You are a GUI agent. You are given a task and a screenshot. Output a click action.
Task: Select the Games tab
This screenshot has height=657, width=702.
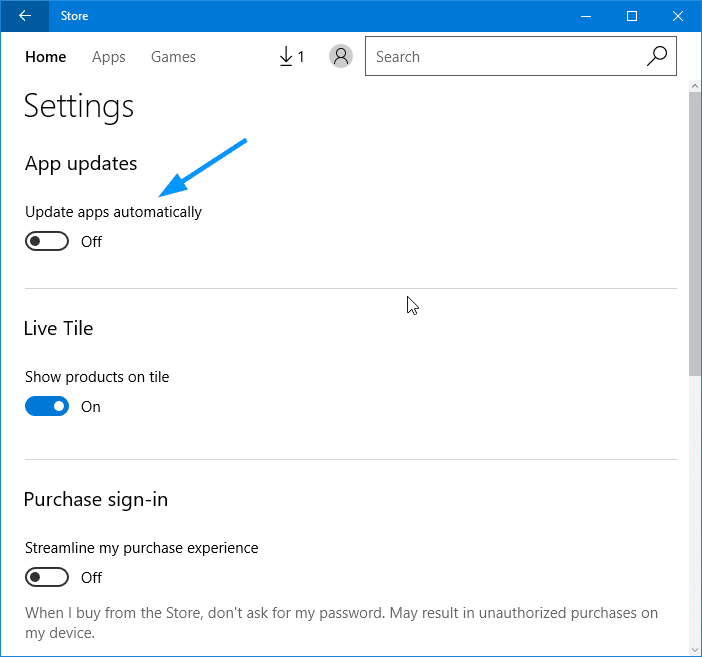[x=173, y=57]
